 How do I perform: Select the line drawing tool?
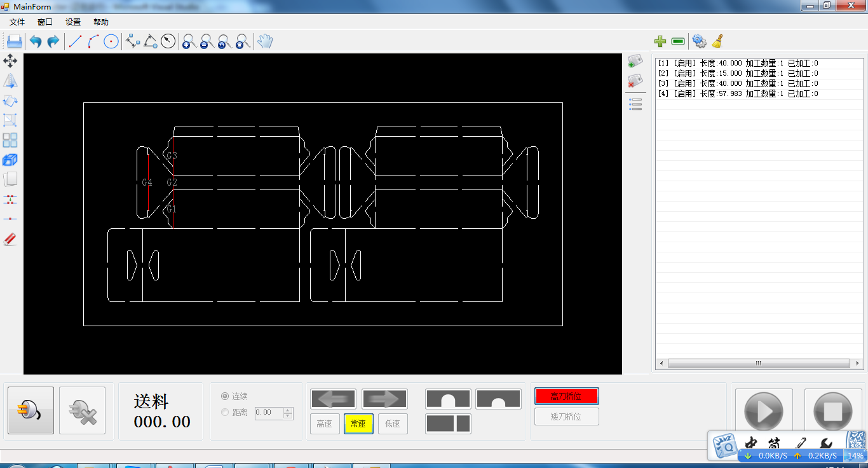(x=76, y=42)
